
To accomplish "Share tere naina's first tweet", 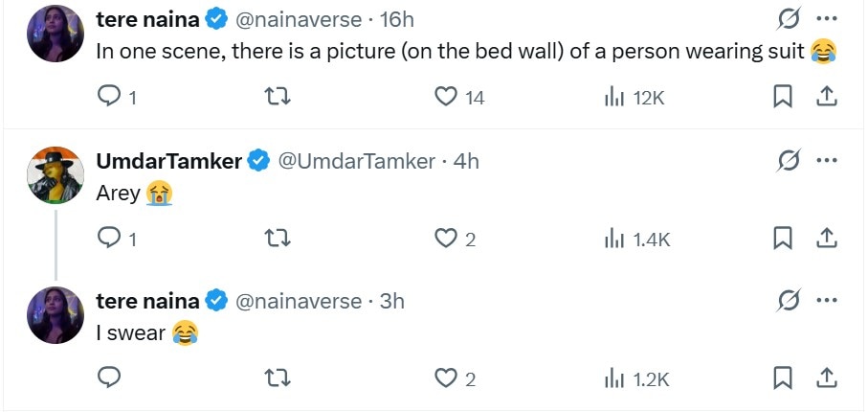I will coord(826,96).
